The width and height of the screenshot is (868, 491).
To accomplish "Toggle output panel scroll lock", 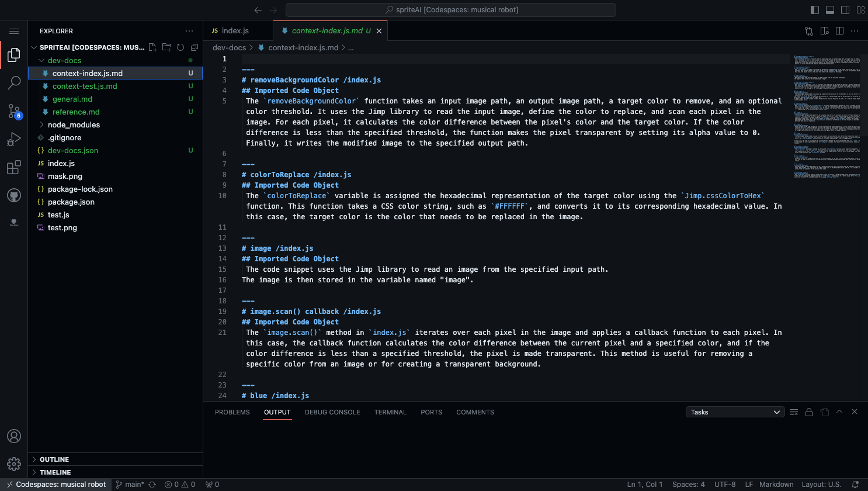I will click(x=809, y=412).
